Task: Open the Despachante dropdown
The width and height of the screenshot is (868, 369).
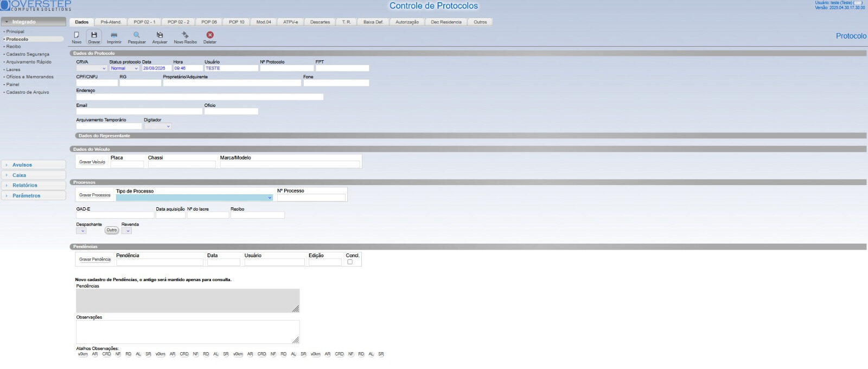Action: (81, 231)
